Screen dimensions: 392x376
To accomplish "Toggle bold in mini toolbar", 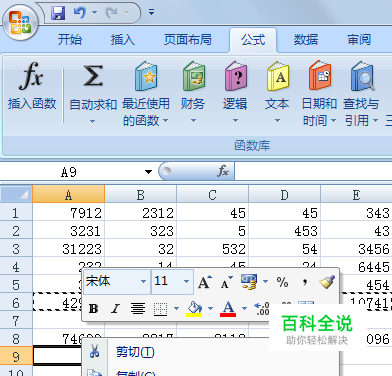I will coord(93,309).
